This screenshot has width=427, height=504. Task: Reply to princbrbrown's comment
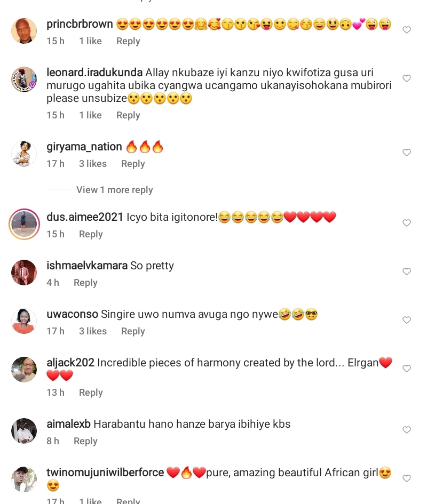(128, 41)
